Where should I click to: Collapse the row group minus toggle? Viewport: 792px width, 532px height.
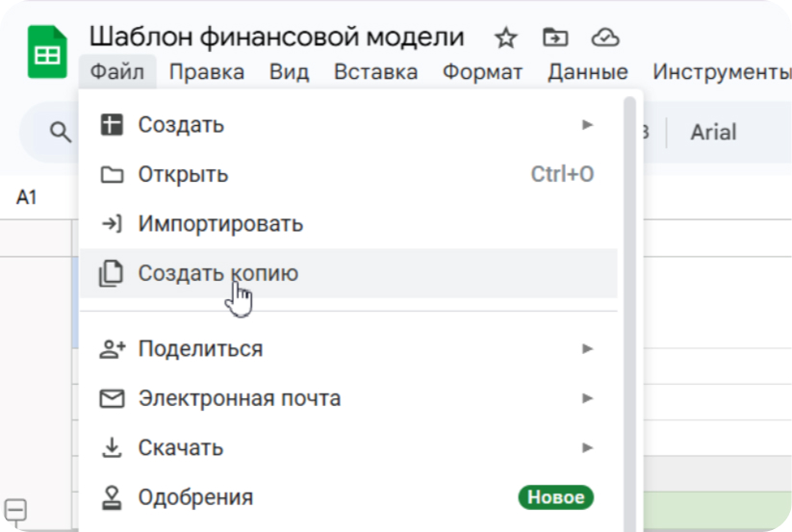click(16, 510)
